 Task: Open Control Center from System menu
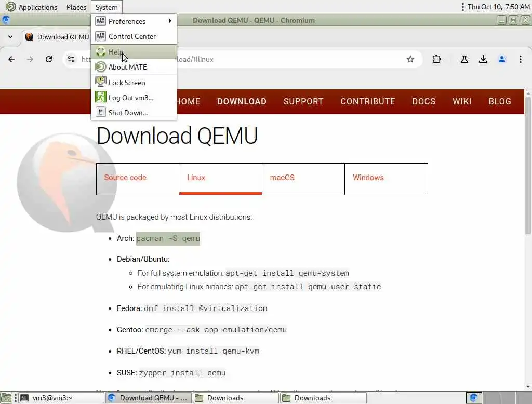134,36
